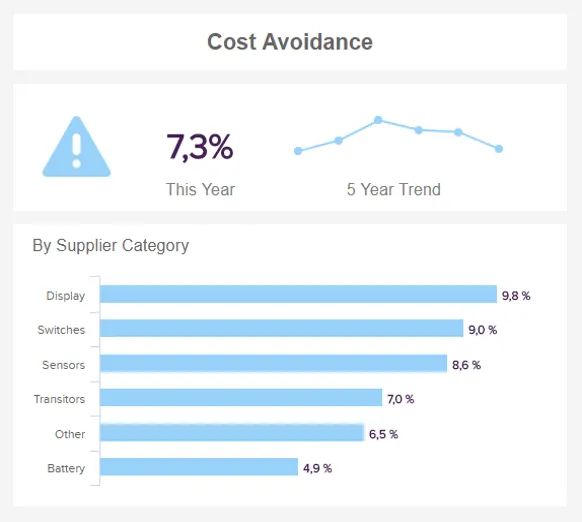Click the 9,8 % value label
Image resolution: width=582 pixels, height=522 pixels.
pos(516,296)
